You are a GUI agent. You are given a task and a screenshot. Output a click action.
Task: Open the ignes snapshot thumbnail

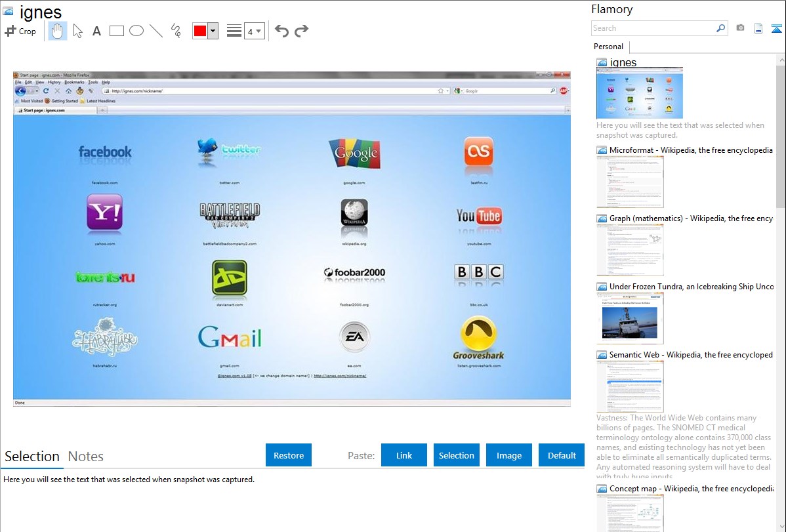[x=639, y=93]
